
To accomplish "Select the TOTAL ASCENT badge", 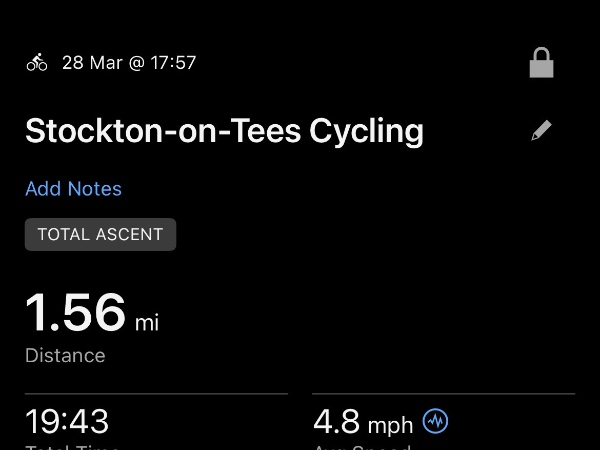I will [100, 235].
